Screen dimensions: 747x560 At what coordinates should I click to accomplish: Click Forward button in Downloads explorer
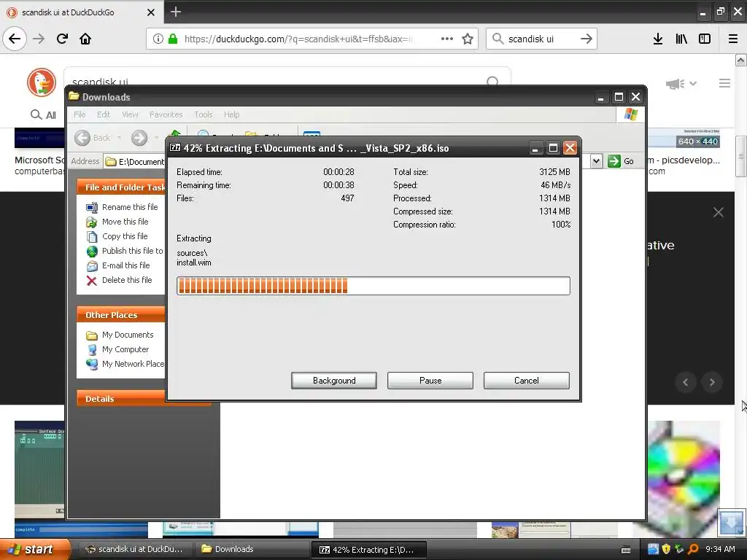coord(139,138)
